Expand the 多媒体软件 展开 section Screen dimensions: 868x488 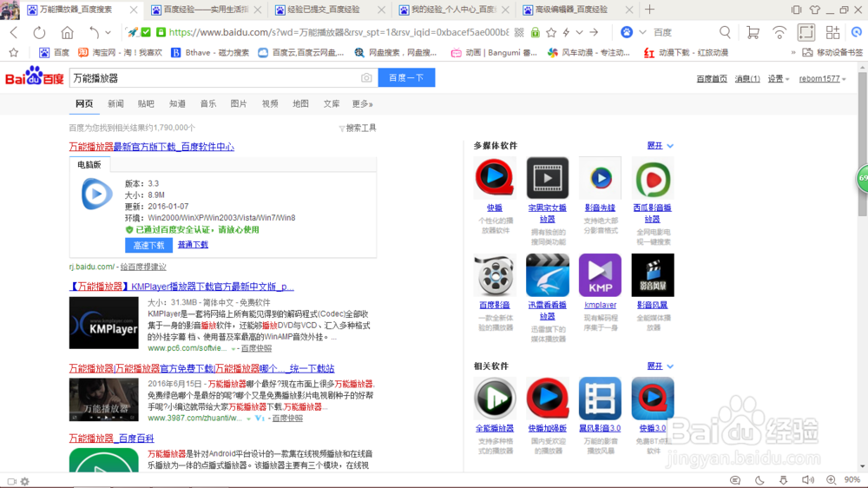coord(660,146)
